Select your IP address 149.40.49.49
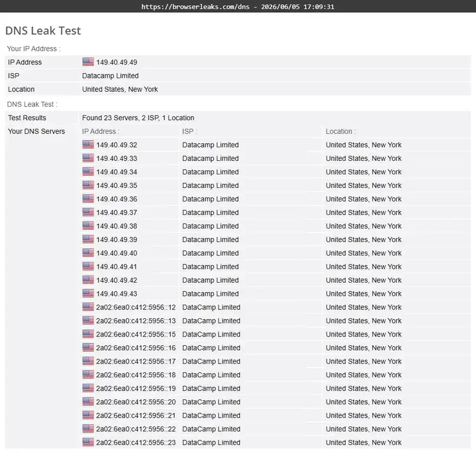This screenshot has height=456, width=476. click(117, 62)
